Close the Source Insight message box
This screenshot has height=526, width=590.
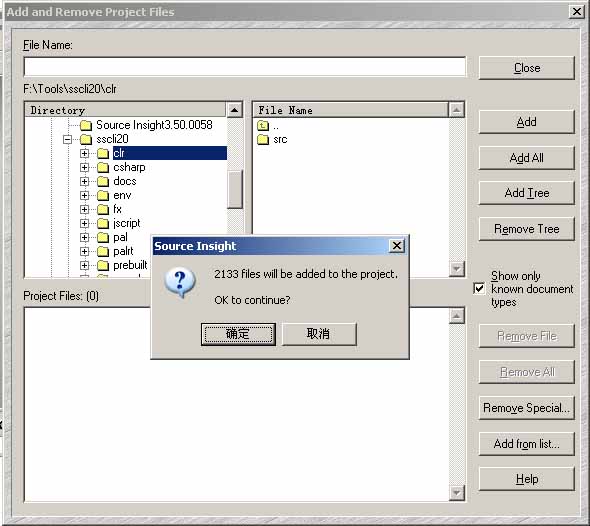click(397, 246)
